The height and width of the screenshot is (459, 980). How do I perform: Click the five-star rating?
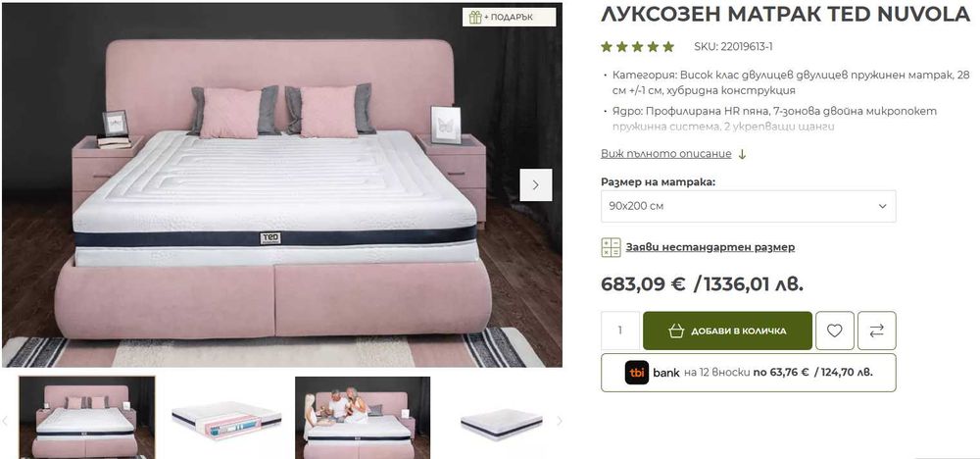[x=638, y=46]
